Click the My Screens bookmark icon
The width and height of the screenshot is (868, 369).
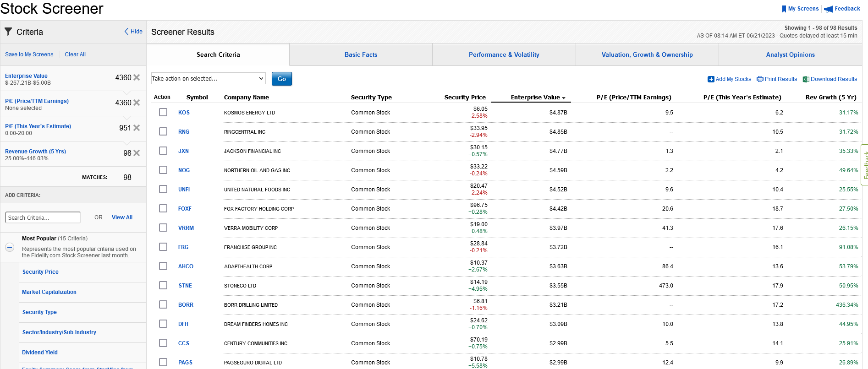click(784, 9)
